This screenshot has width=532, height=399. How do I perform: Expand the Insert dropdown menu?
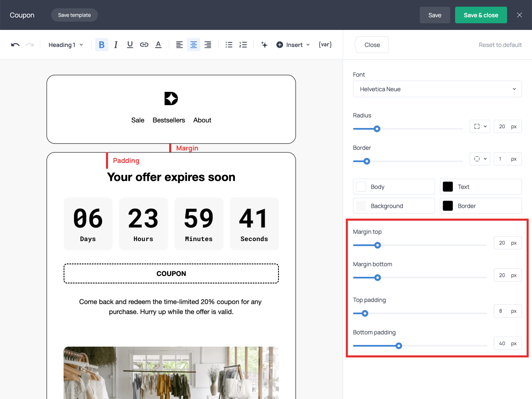click(x=293, y=45)
